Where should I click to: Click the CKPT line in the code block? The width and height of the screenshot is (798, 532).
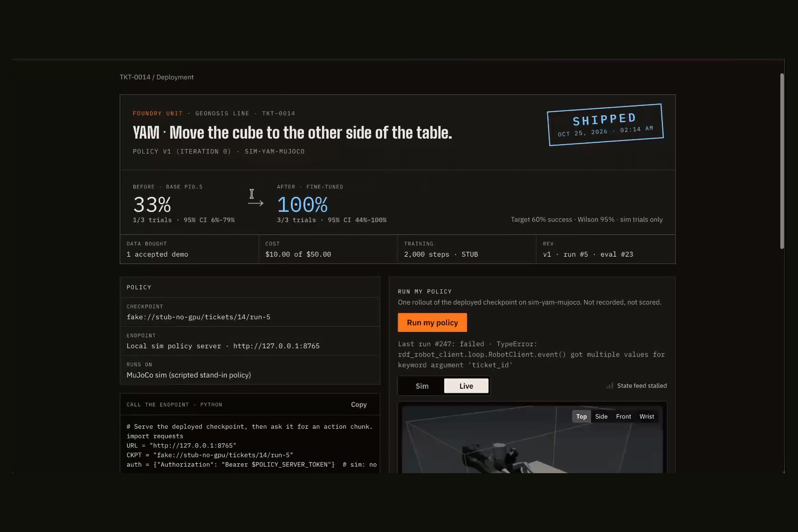pyautogui.click(x=210, y=455)
